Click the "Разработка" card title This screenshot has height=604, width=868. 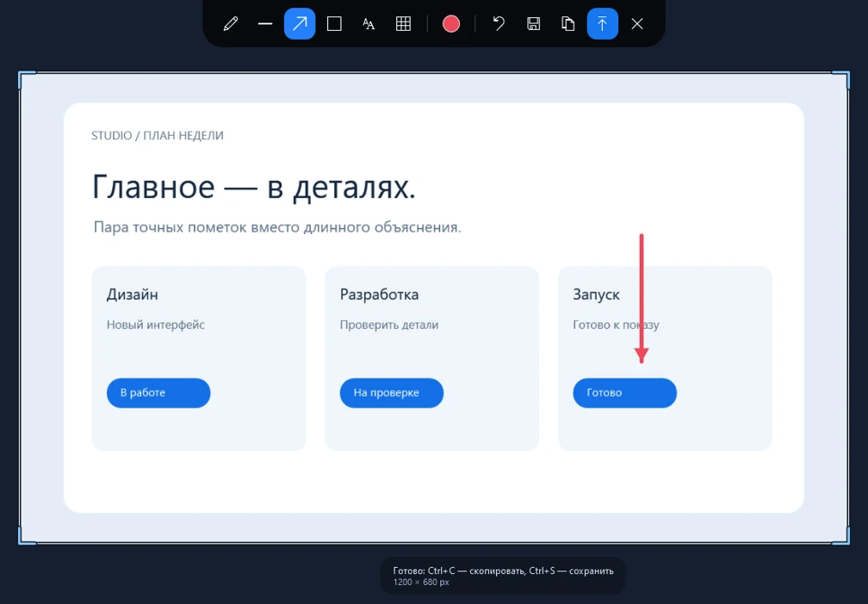coord(379,294)
